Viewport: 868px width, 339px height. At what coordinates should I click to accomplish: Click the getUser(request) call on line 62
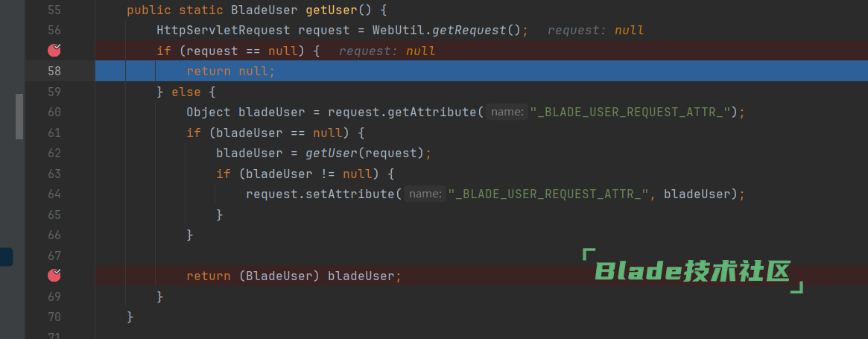click(364, 153)
